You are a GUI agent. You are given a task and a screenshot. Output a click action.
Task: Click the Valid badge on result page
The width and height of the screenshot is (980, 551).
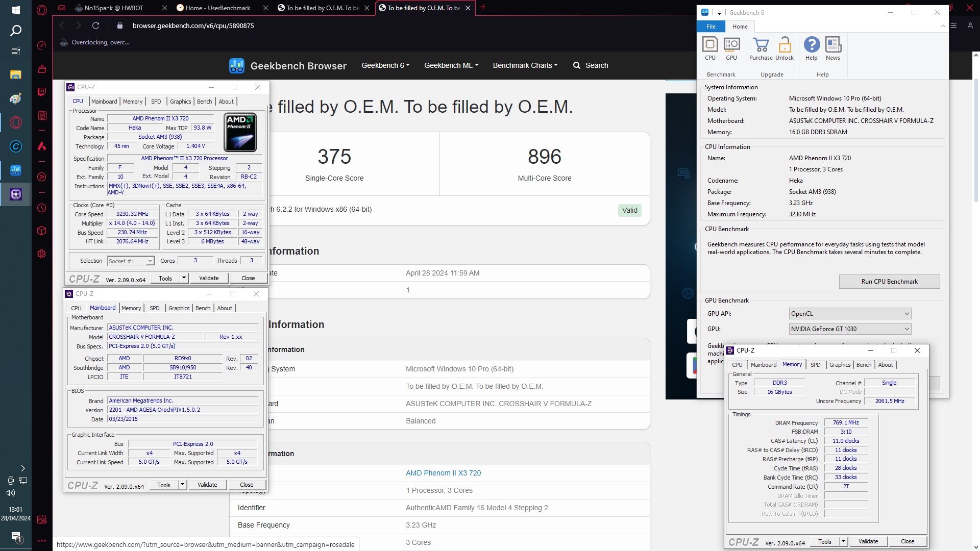point(629,210)
